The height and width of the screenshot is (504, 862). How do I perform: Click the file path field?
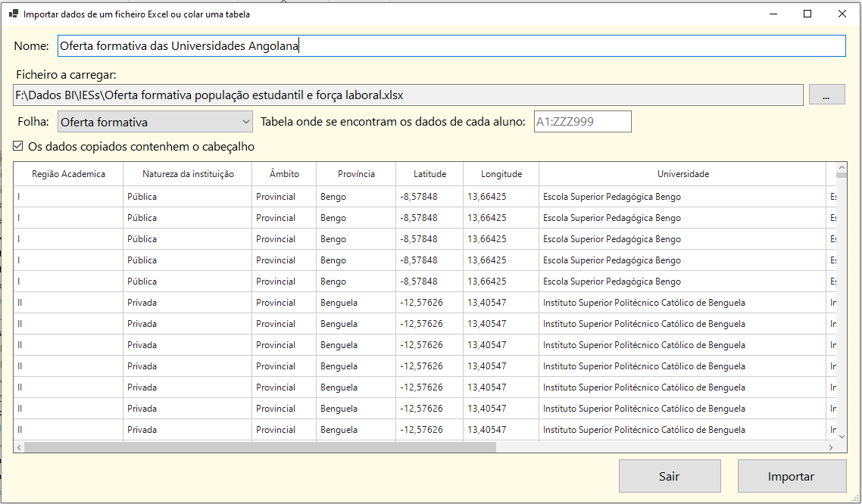408,95
